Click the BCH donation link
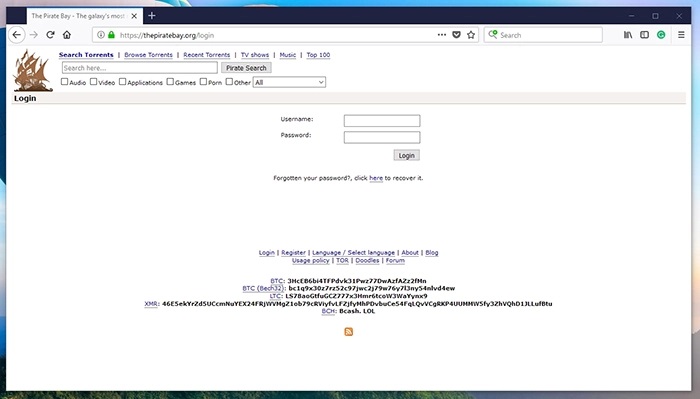The width and height of the screenshot is (700, 399). pyautogui.click(x=328, y=311)
